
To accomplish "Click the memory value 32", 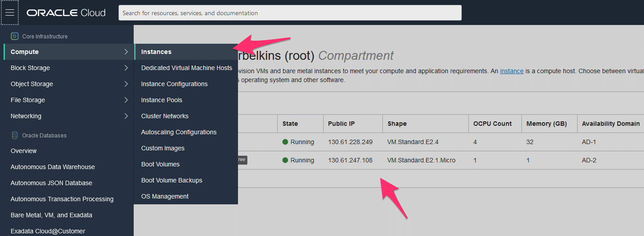I will (530, 142).
